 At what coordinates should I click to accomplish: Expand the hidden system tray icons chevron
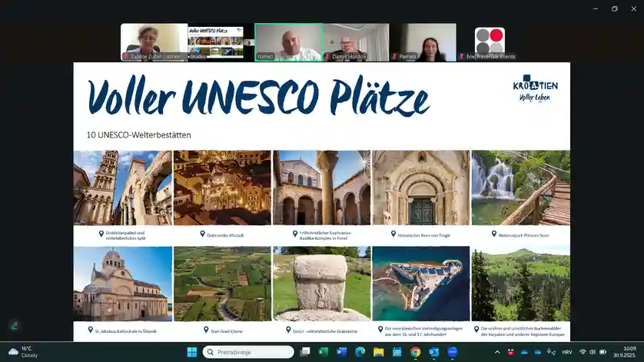[x=497, y=352]
